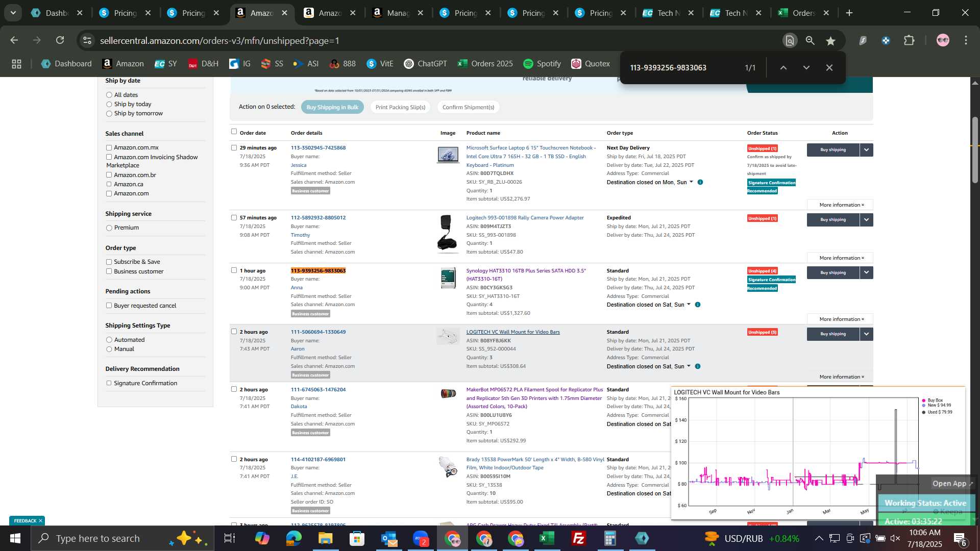Open Chrome extensions puzzle icon

(x=909, y=40)
